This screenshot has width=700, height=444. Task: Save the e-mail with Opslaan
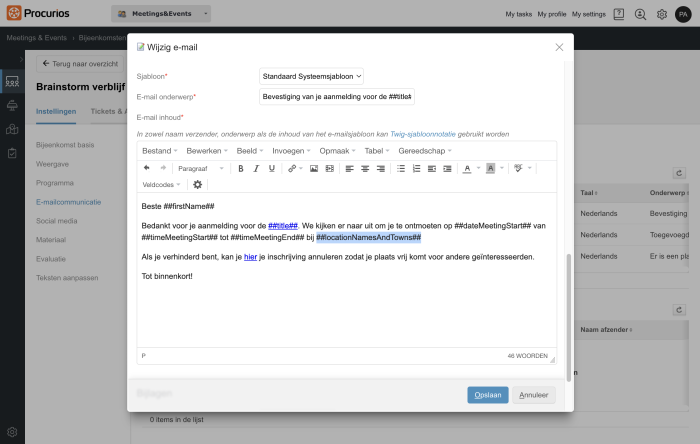pyautogui.click(x=488, y=395)
